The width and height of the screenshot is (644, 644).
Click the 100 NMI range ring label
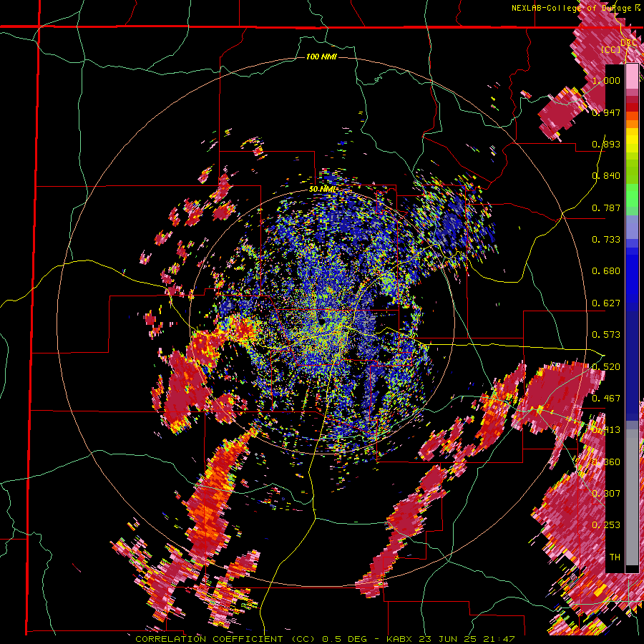tap(321, 57)
